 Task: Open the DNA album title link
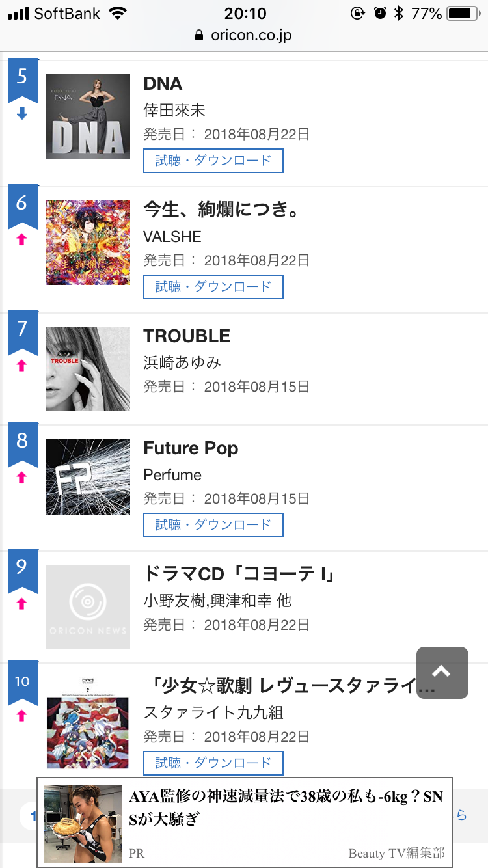pyautogui.click(x=163, y=84)
